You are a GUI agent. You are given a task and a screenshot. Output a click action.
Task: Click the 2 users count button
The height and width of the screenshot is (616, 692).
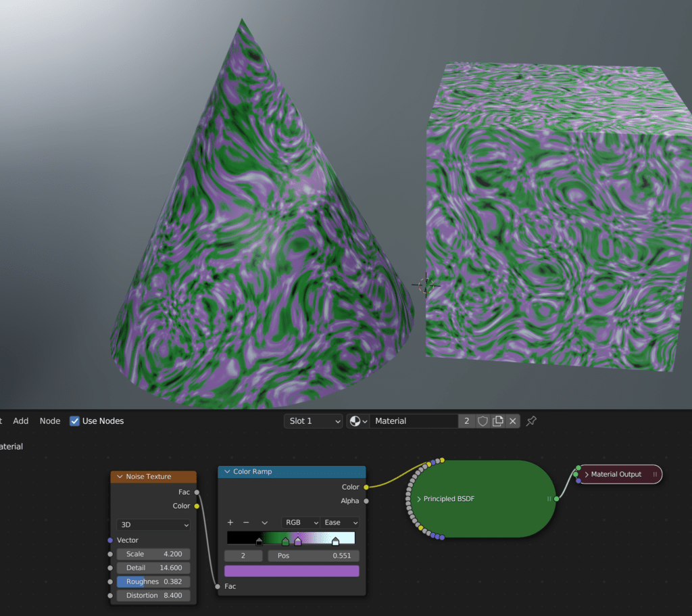click(x=466, y=421)
